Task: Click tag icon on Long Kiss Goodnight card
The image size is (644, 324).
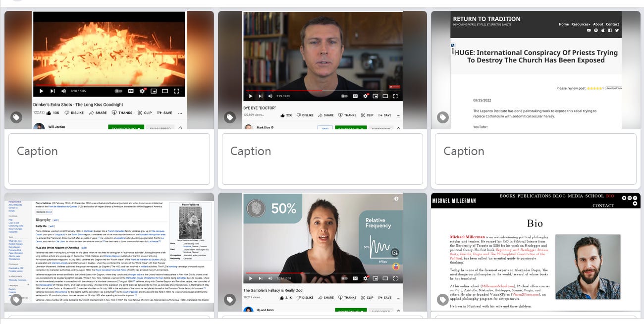Action: tap(16, 117)
